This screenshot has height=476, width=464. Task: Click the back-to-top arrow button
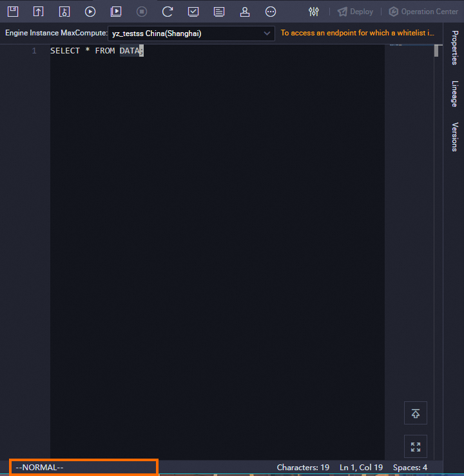tap(416, 413)
